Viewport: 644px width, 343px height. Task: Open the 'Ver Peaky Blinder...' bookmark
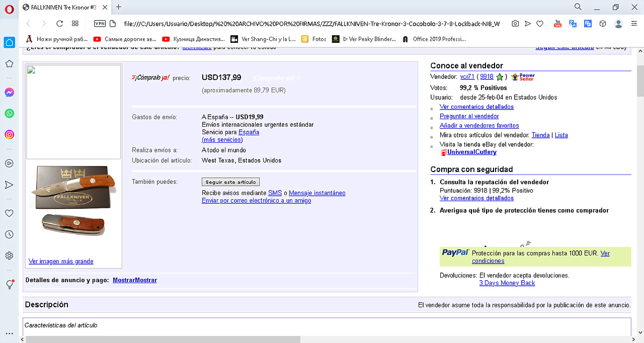(364, 39)
